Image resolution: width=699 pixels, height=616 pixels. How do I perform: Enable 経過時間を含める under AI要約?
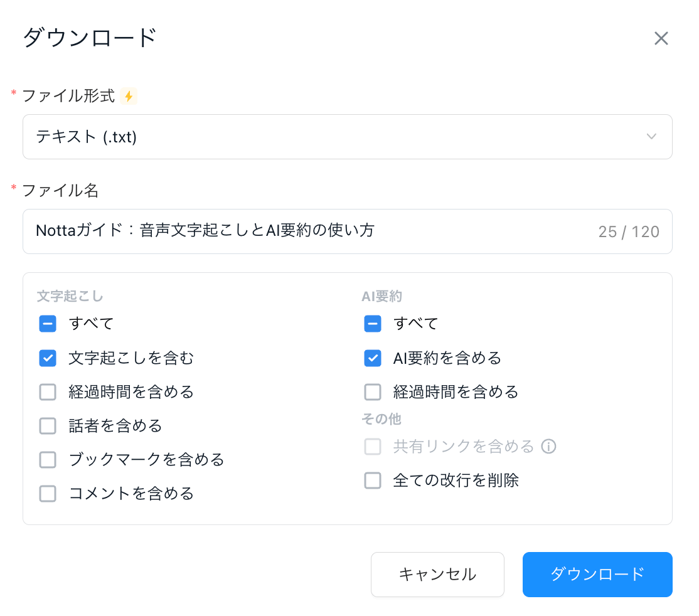pyautogui.click(x=373, y=392)
